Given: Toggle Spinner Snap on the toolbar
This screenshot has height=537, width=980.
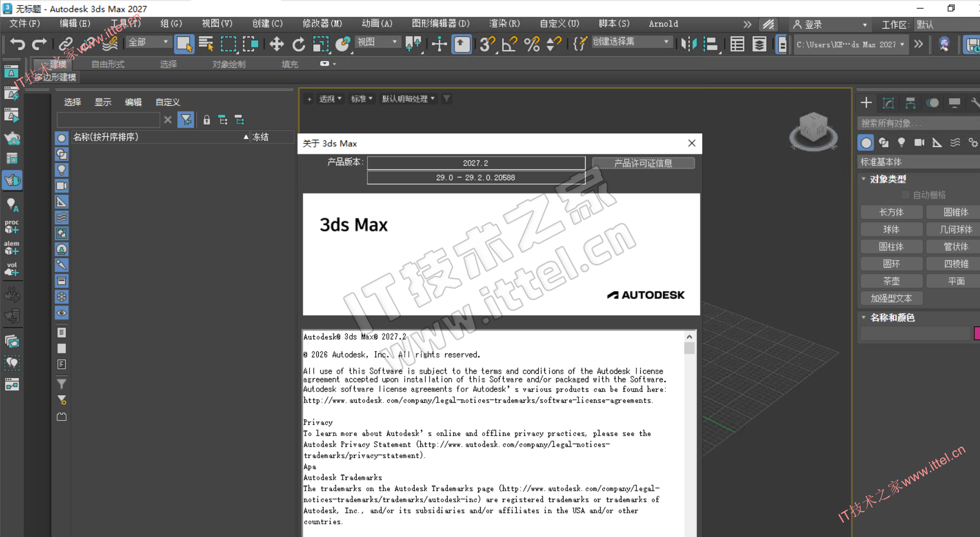Looking at the screenshot, I should point(554,44).
